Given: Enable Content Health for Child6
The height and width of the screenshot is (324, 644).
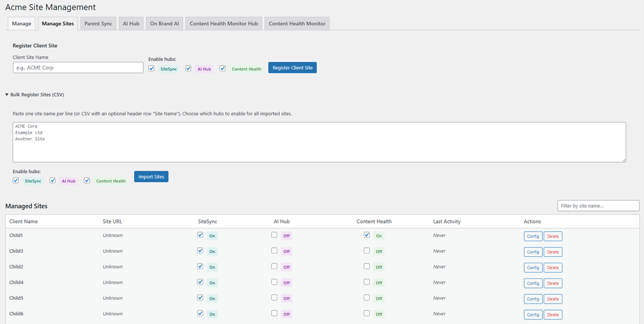Looking at the screenshot, I should pos(367,313).
